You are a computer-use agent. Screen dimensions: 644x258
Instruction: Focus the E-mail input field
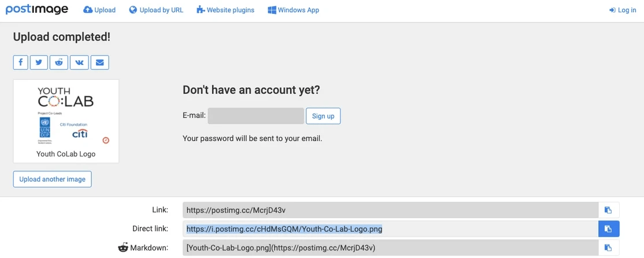[256, 116]
